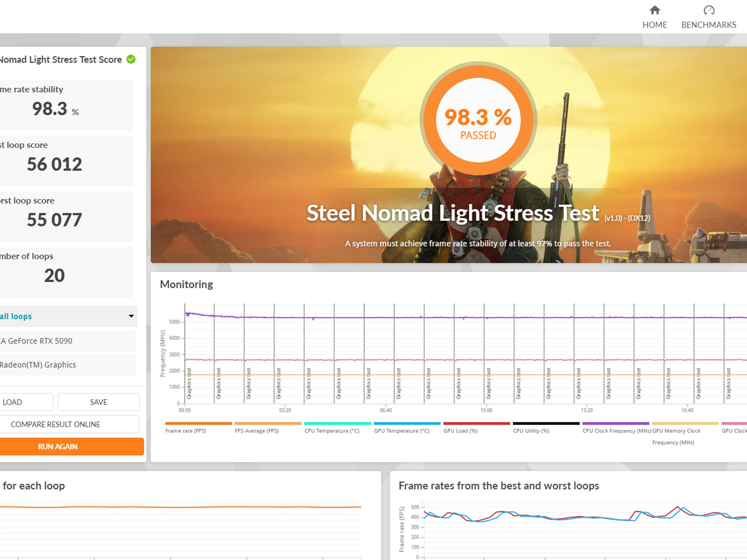Image resolution: width=747 pixels, height=560 pixels.
Task: Click the SAVE button
Action: pos(98,402)
